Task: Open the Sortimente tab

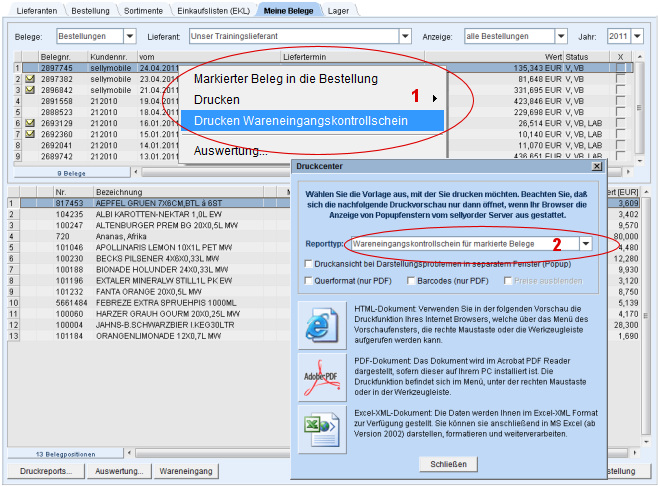Action: pyautogui.click(x=143, y=11)
